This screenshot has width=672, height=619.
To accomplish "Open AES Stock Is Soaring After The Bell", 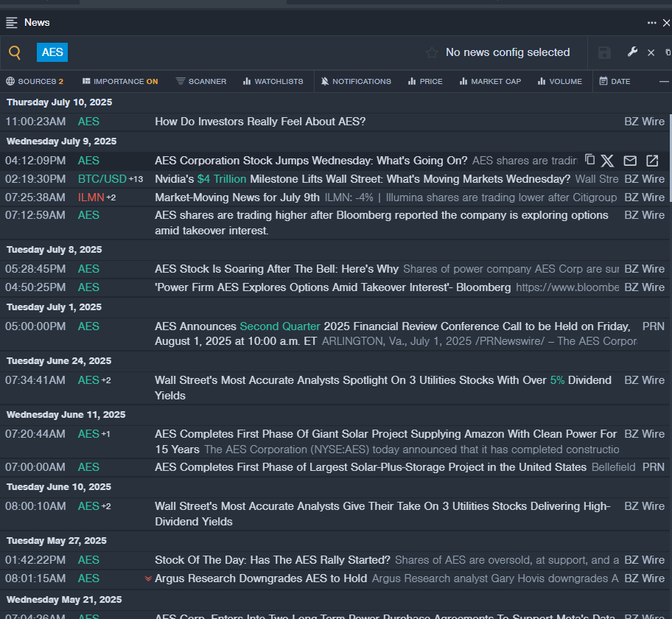I will point(276,269).
